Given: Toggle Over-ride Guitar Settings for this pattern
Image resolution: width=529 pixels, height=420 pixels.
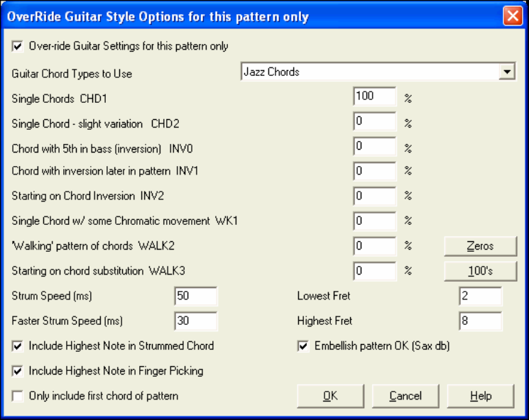Looking at the screenshot, I should coord(18,47).
